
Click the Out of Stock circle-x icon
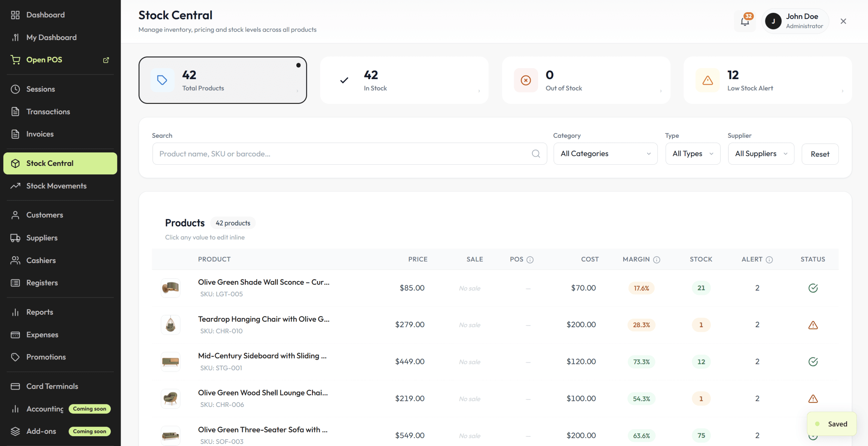pos(526,80)
